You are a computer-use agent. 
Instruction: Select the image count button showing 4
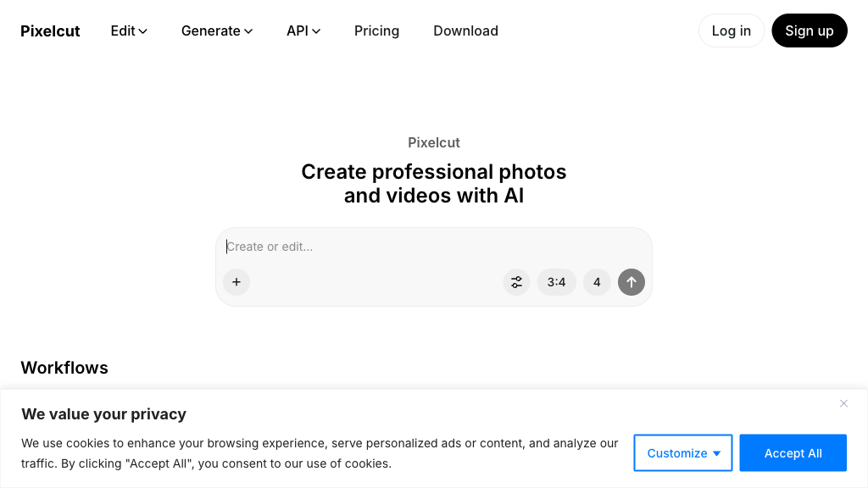[x=597, y=282]
